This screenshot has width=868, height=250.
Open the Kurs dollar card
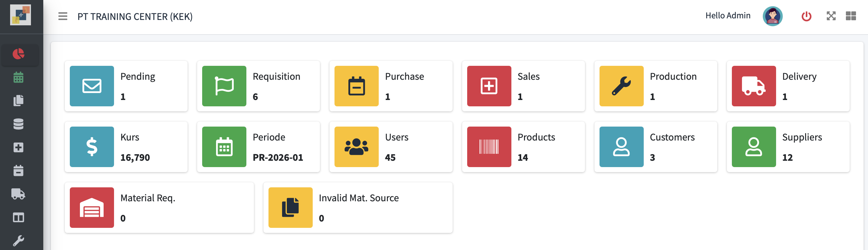(x=126, y=147)
